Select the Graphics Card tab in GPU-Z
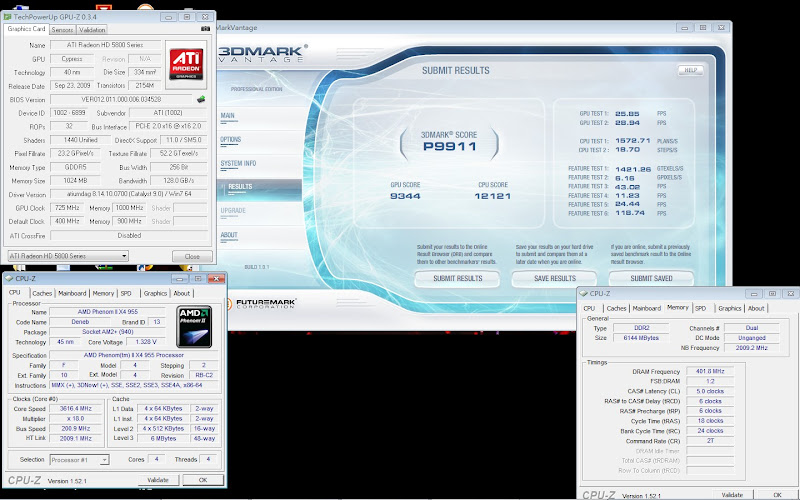The width and height of the screenshot is (800, 500). pyautogui.click(x=26, y=29)
